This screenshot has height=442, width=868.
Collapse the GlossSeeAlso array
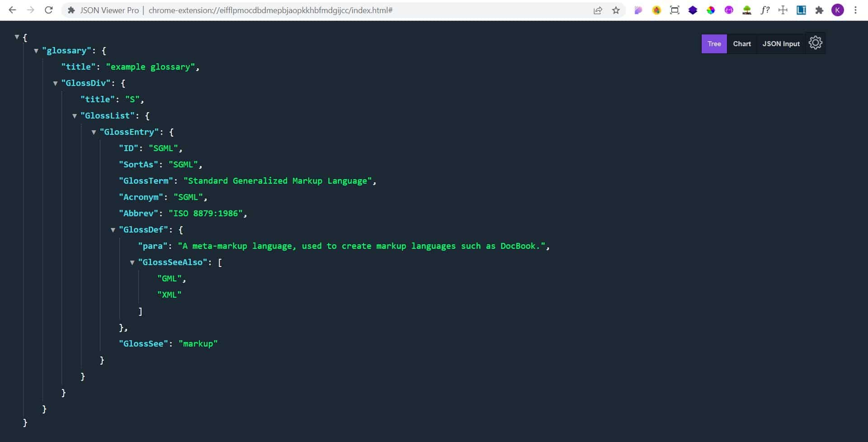tap(132, 262)
